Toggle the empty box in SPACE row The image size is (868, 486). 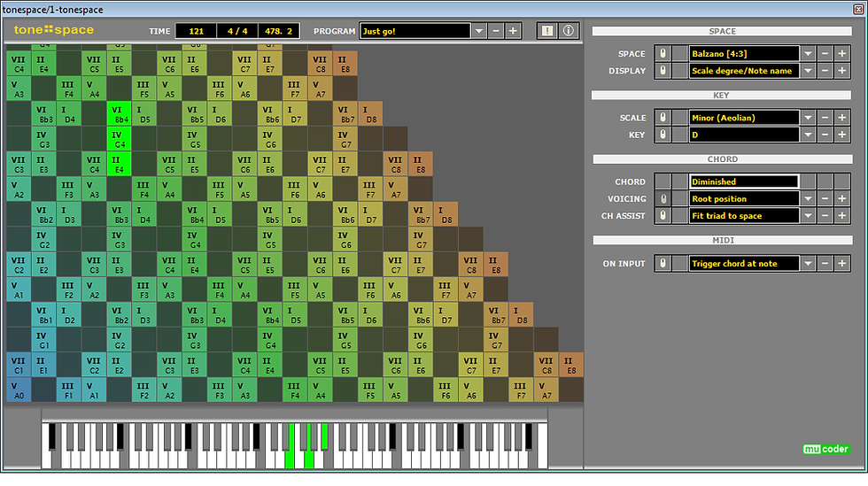[680, 54]
